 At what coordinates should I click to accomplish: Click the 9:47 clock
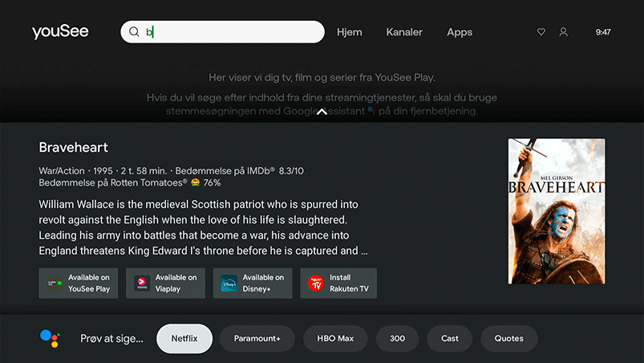pyautogui.click(x=603, y=32)
